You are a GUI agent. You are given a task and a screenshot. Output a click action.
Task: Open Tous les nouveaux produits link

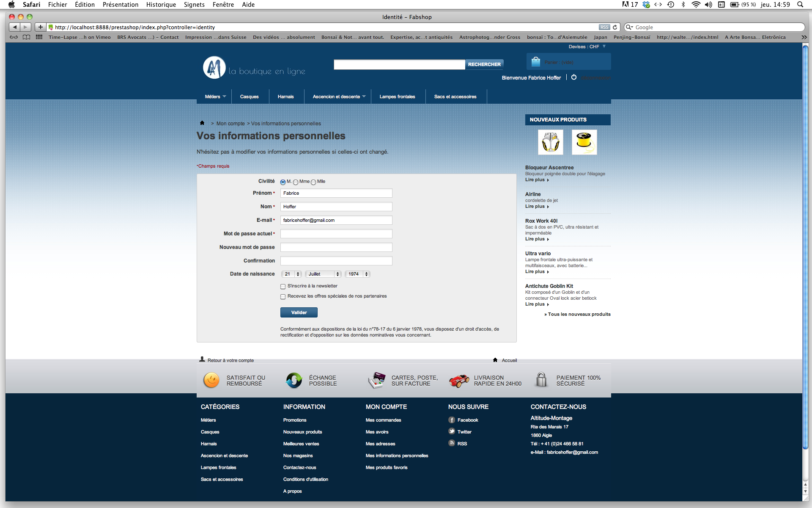[x=579, y=314]
